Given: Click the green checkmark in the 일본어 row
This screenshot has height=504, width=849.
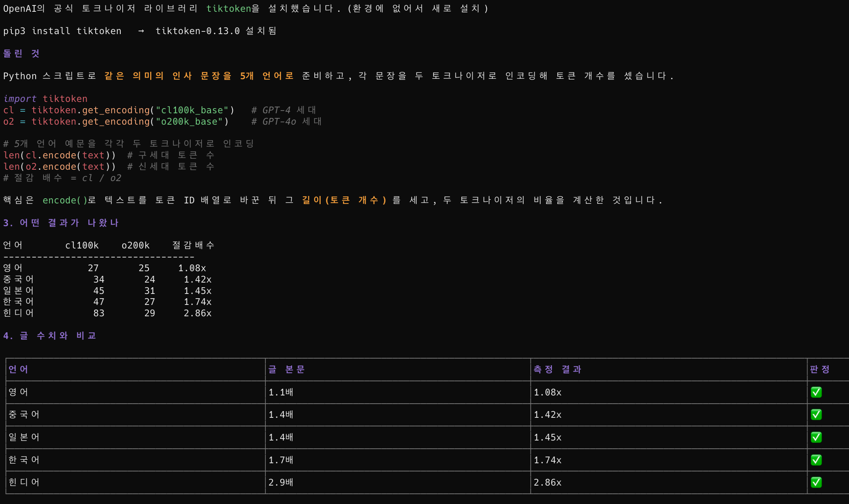Looking at the screenshot, I should (x=816, y=437).
